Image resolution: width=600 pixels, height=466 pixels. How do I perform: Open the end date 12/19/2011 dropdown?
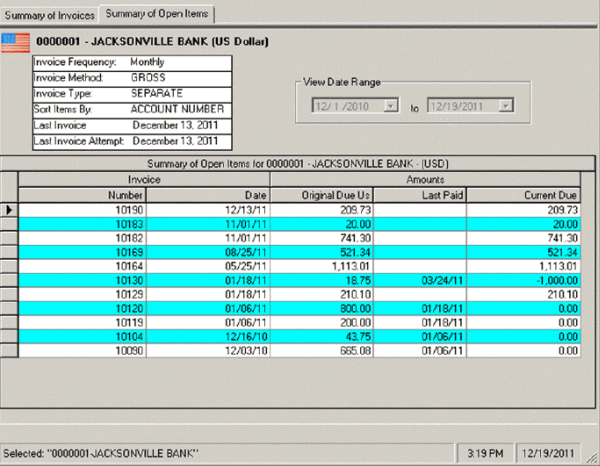point(505,106)
